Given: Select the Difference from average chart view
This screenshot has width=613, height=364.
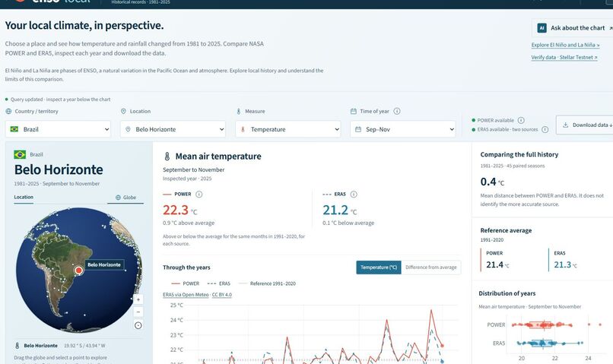Looking at the screenshot, I should (x=430, y=267).
